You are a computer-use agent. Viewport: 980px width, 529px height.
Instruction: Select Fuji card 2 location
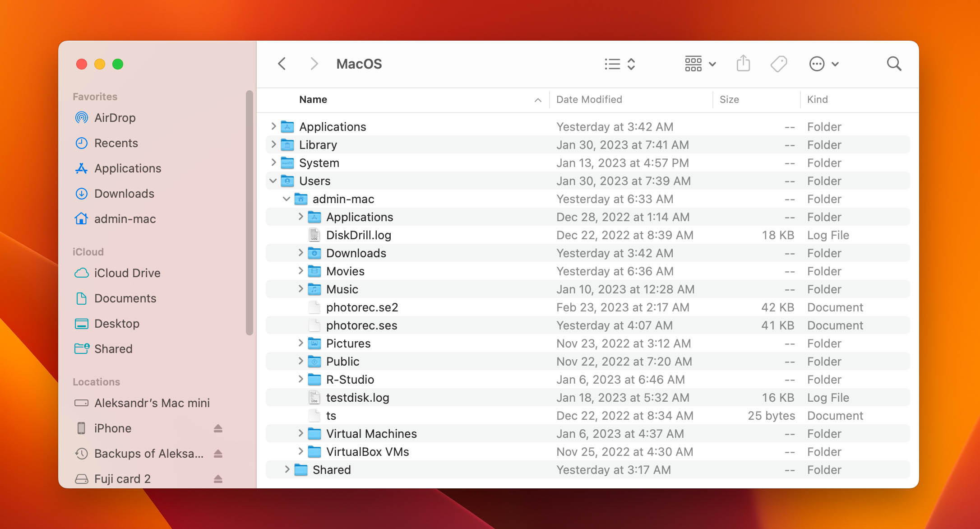click(x=122, y=479)
